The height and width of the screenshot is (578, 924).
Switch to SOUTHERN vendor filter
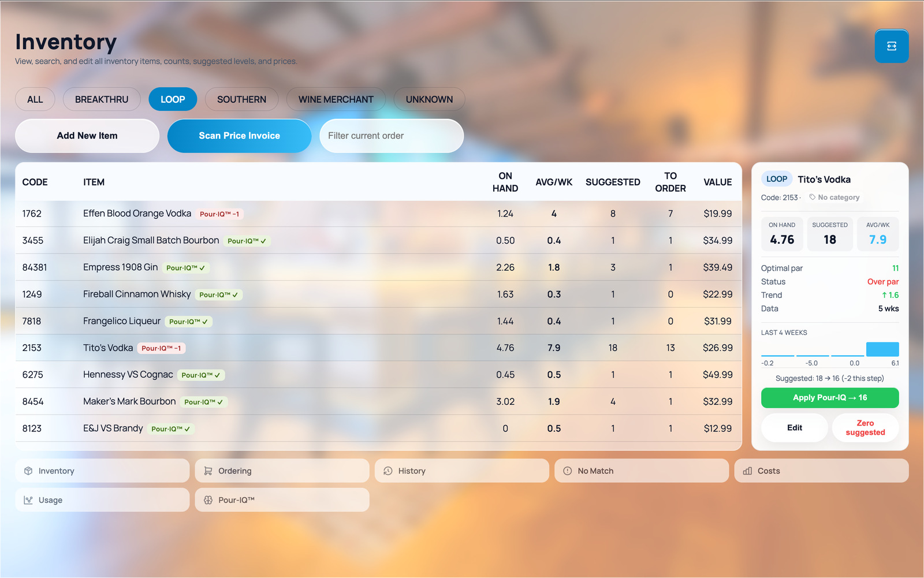point(241,99)
